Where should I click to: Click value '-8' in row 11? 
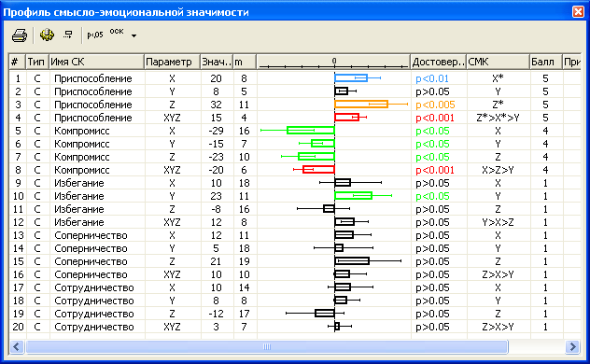216,209
